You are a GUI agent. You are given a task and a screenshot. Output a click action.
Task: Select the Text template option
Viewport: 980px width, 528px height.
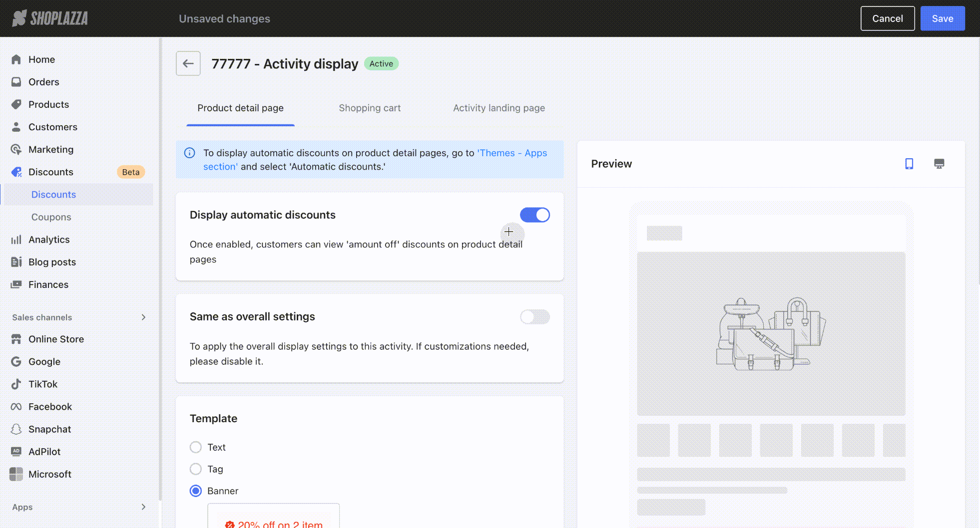[196, 447]
